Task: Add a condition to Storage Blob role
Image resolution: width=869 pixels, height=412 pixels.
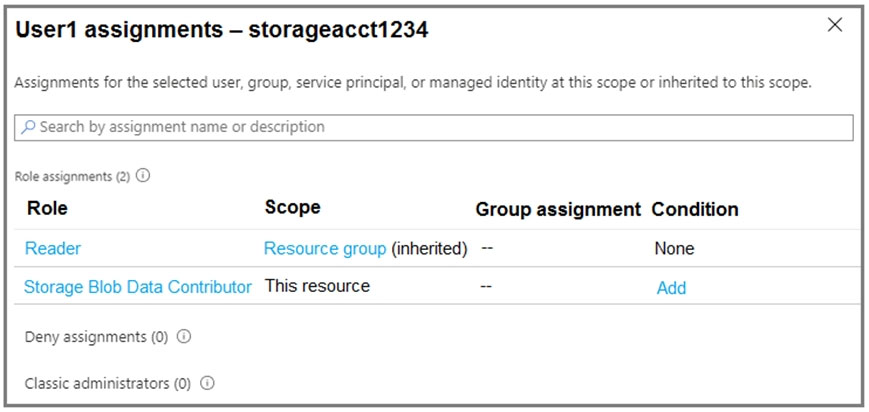Action: (671, 288)
